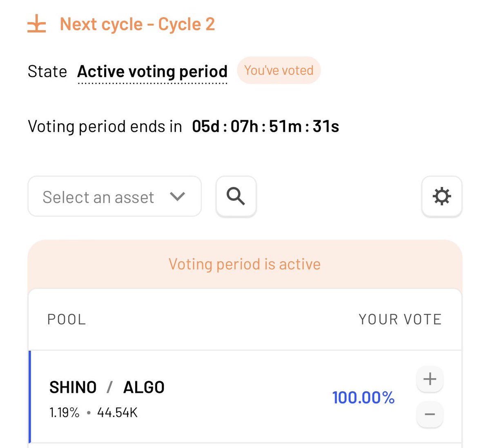This screenshot has width=490, height=448.
Task: Click the orange cycle icon beside heading
Action: pyautogui.click(x=37, y=24)
